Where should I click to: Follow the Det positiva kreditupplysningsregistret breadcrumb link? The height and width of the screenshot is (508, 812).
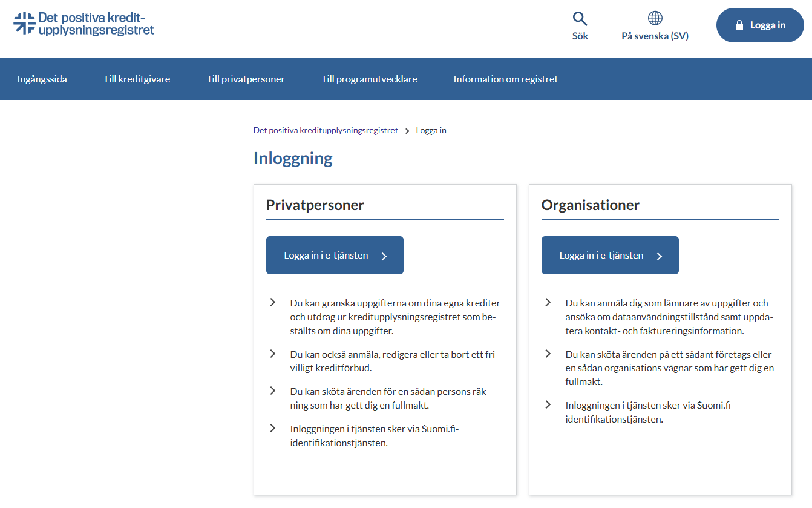click(x=326, y=130)
